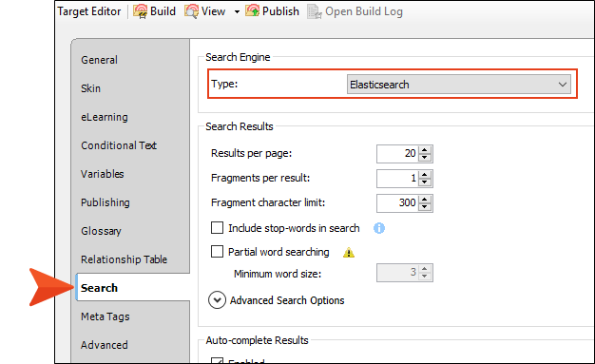
Task: Open the Publishing tab
Action: [x=106, y=202]
